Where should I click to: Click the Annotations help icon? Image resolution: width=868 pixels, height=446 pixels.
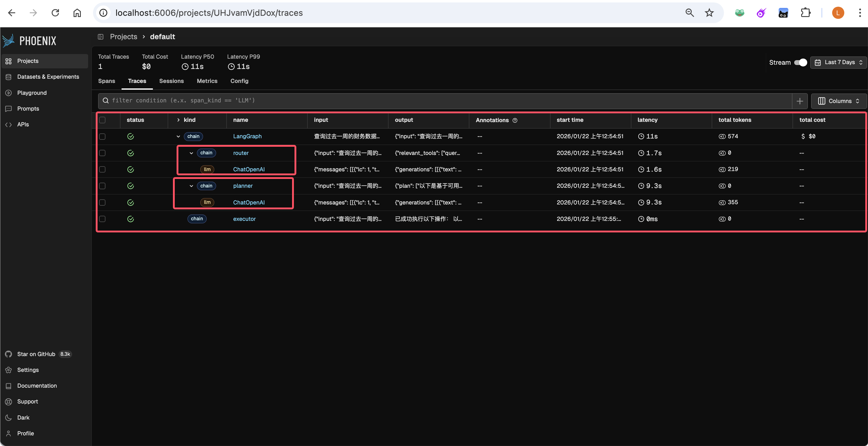pos(515,120)
